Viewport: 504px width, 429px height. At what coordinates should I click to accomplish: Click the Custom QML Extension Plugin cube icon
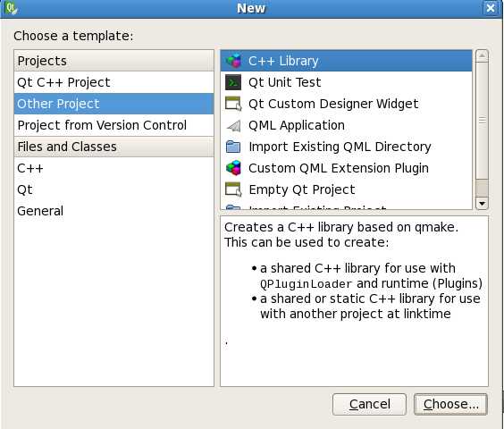coord(233,168)
